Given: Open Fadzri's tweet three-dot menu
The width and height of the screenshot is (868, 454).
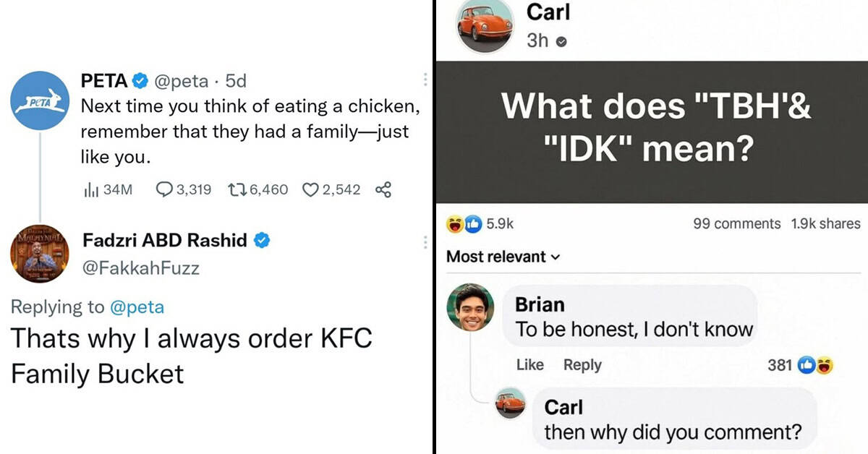Looking at the screenshot, I should coord(425,242).
